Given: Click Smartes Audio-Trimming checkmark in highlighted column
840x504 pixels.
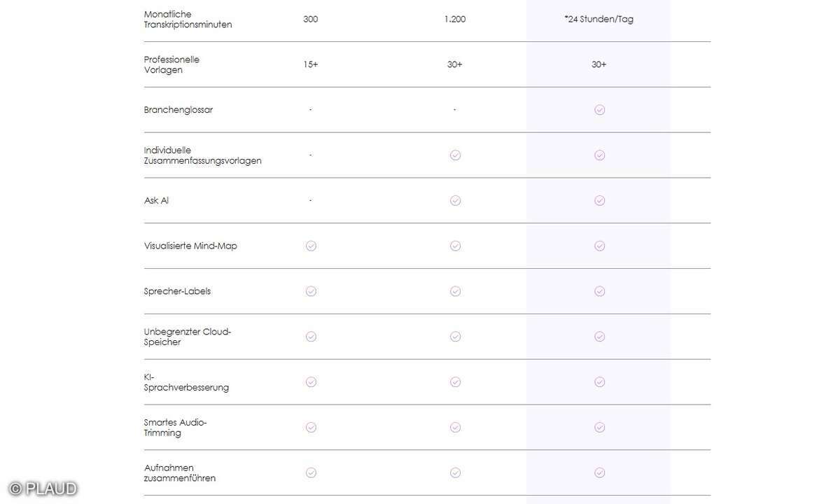Looking at the screenshot, I should point(599,427).
